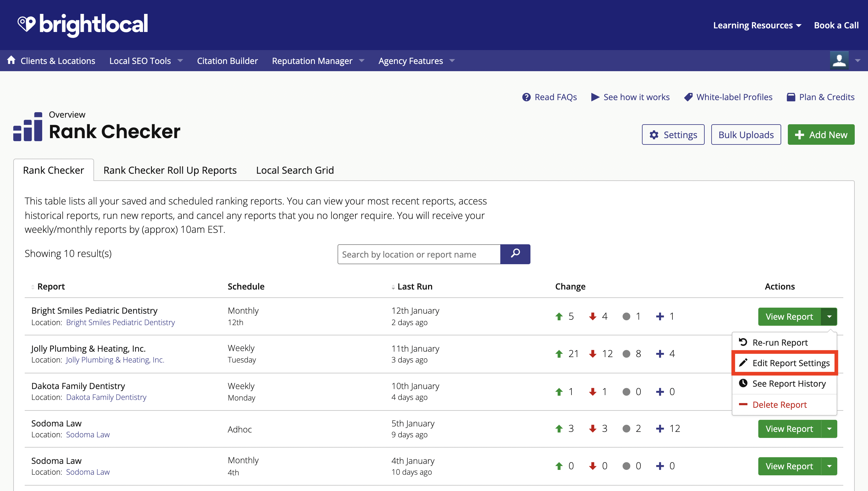Viewport: 868px width, 491px height.
Task: Expand the Reputation Manager menu
Action: tap(318, 61)
